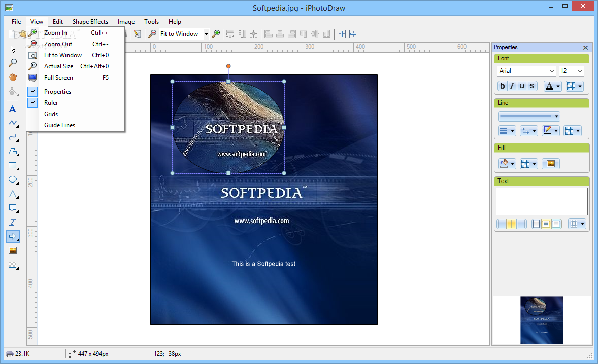Open the Shape Effects menu

pyautogui.click(x=90, y=22)
